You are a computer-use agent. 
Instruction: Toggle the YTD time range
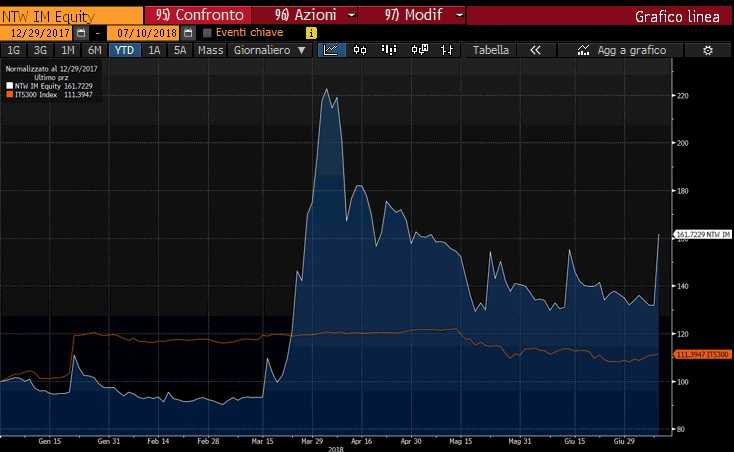125,50
